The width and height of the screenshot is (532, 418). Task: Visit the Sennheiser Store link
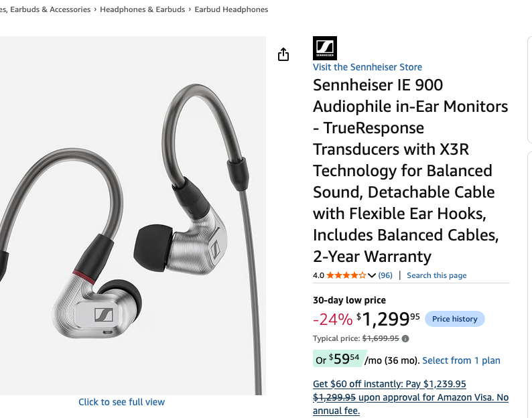(x=367, y=67)
